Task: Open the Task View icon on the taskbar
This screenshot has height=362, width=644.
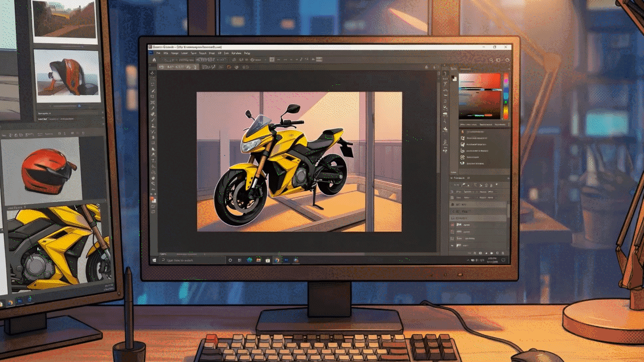Action: (239, 260)
